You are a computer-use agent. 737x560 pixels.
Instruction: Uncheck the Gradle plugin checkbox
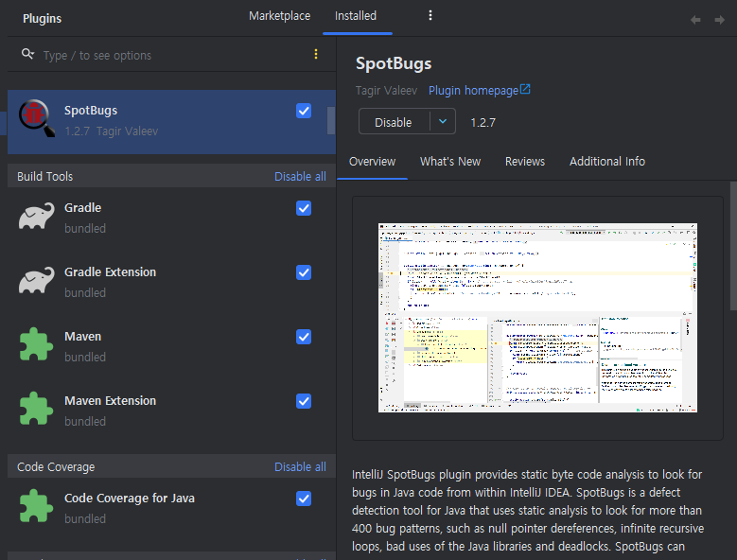[x=304, y=208]
